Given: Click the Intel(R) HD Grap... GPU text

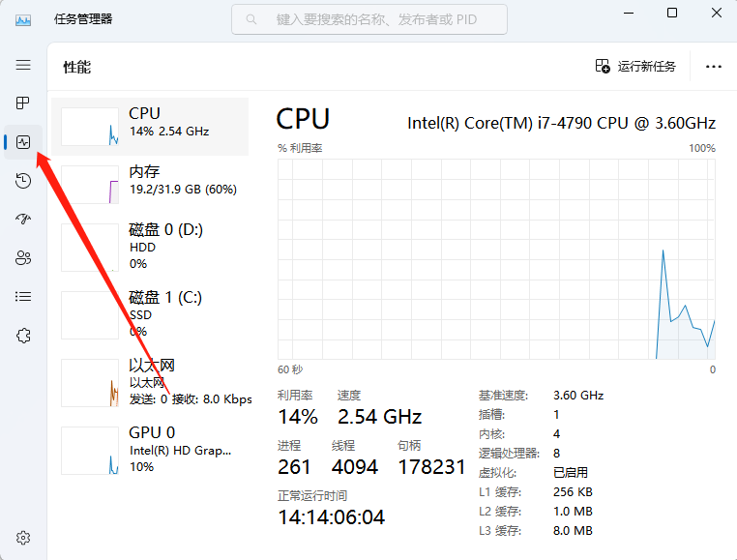Looking at the screenshot, I should point(180,451).
